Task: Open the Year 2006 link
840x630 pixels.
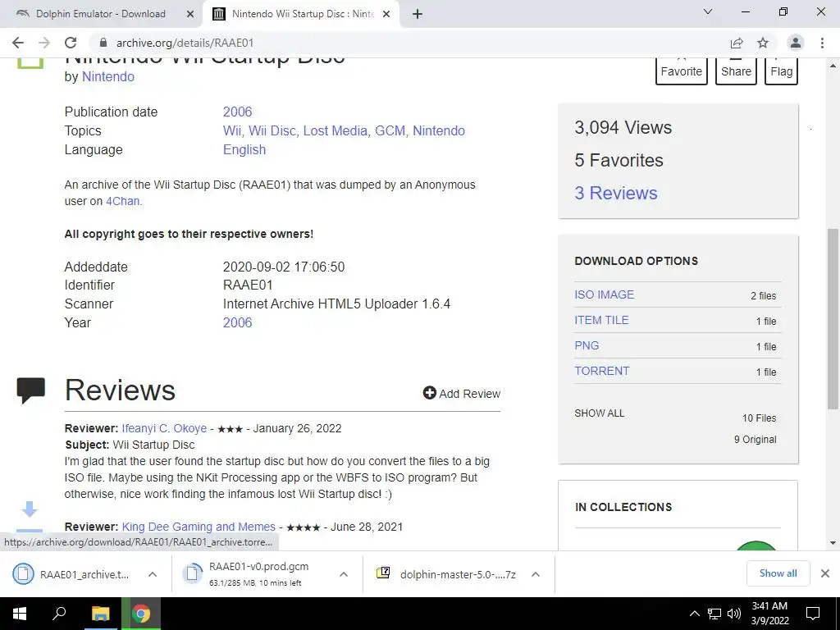Action: click(x=237, y=322)
